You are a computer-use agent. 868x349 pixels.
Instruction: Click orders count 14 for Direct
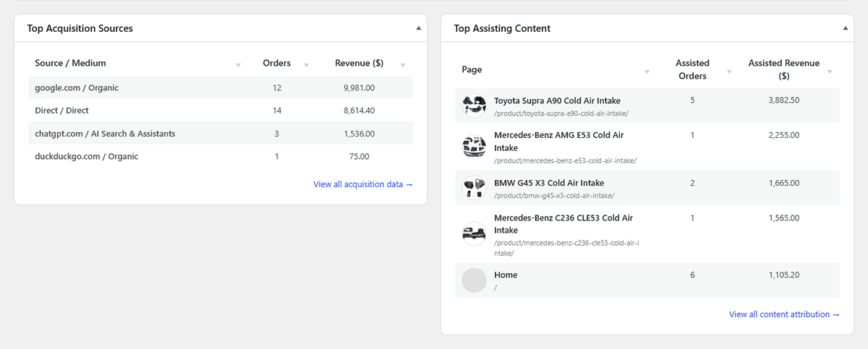tap(276, 111)
